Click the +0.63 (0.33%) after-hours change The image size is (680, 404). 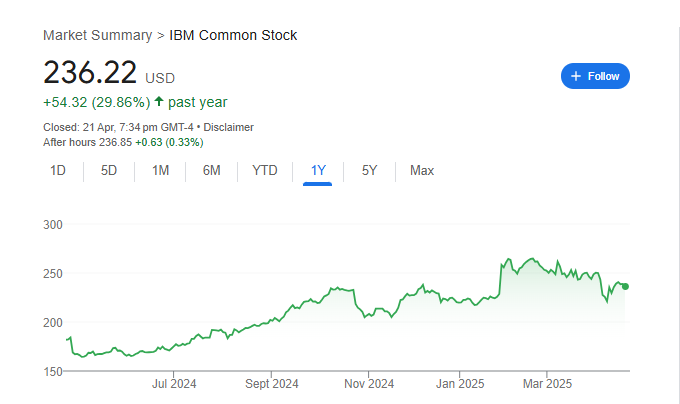click(169, 142)
